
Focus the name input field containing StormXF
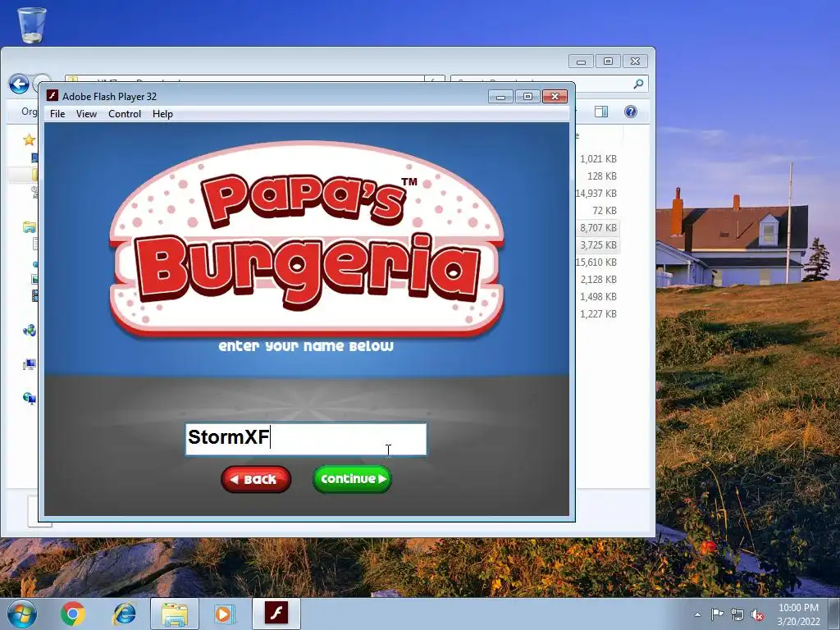(x=306, y=439)
